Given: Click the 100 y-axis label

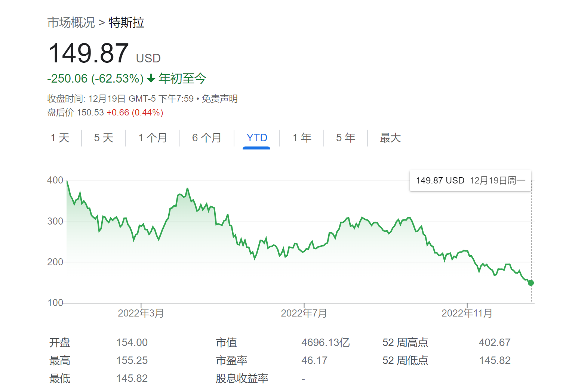Looking at the screenshot, I should 55,303.
